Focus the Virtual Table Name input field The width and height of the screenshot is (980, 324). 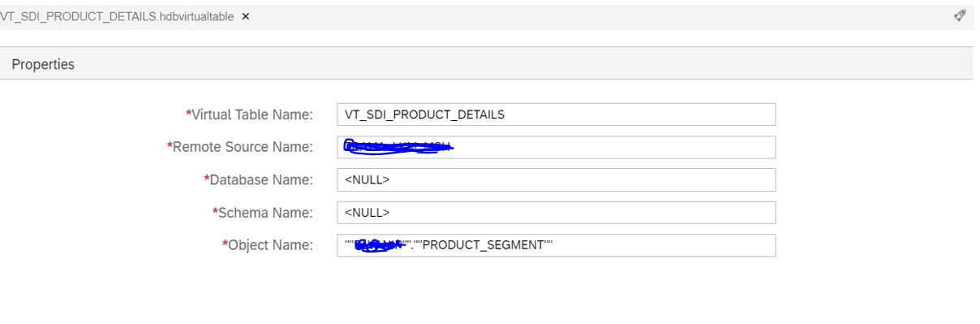coord(557,114)
